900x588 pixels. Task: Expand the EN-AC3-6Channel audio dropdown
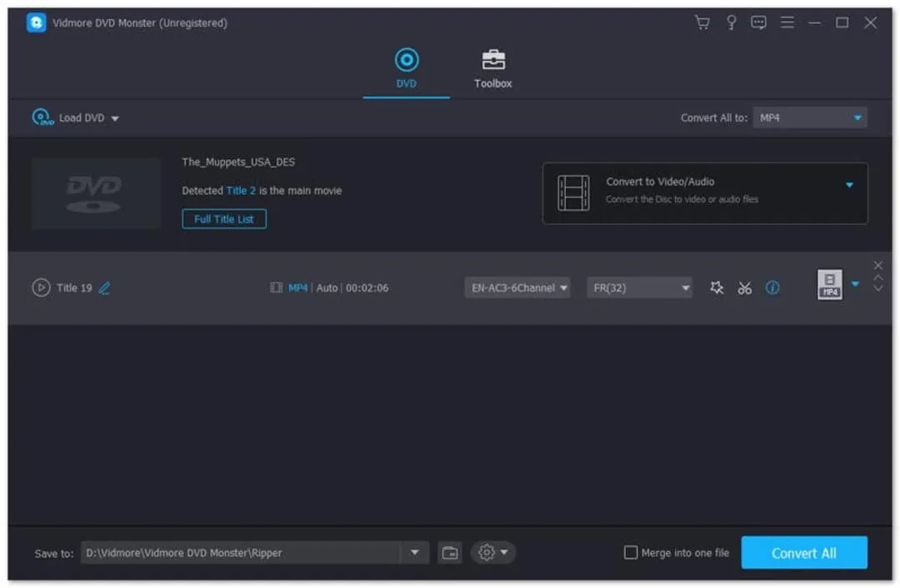click(517, 287)
